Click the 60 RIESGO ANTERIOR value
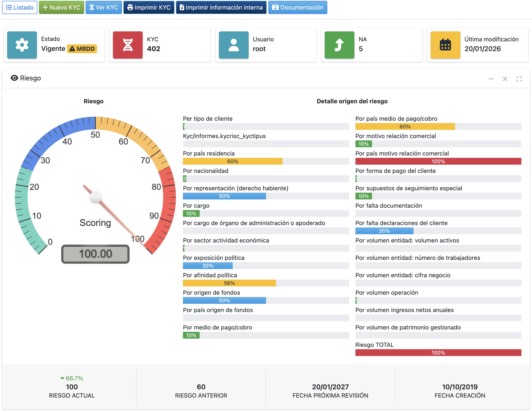 [201, 387]
